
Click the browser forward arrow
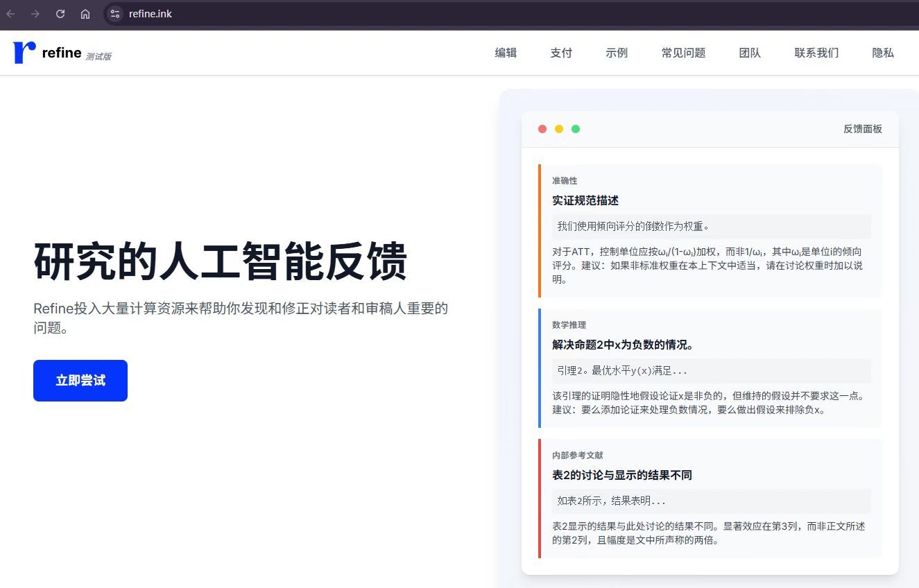[x=35, y=14]
